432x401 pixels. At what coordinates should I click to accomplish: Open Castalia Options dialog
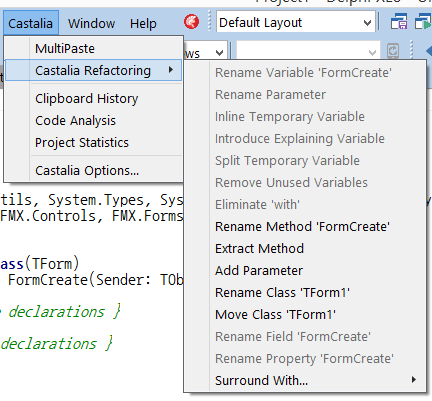click(x=93, y=170)
